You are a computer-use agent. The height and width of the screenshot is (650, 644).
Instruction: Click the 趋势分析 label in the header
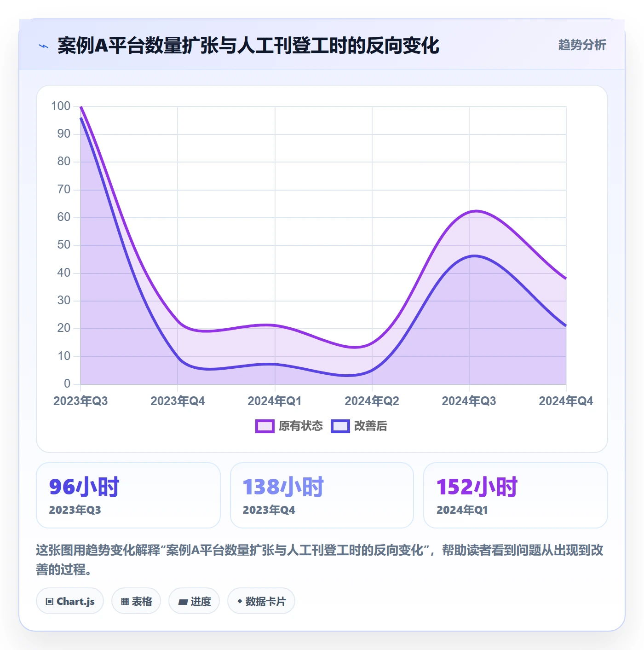click(x=582, y=45)
